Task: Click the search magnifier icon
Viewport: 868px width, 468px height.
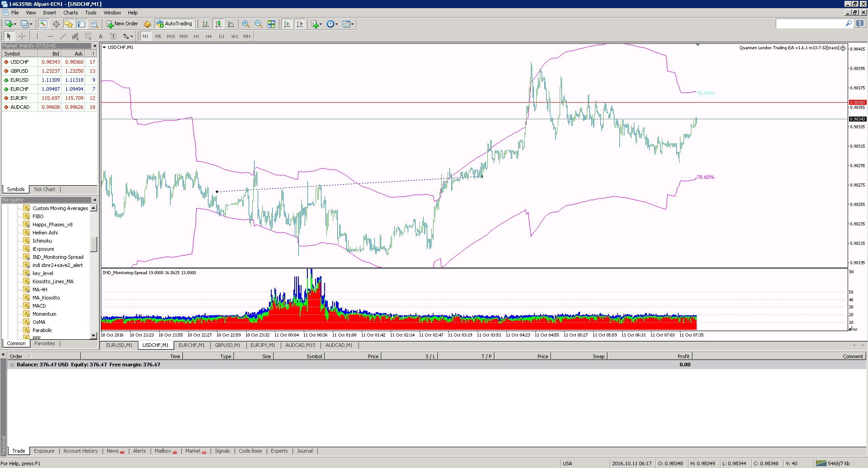Action: point(849,23)
